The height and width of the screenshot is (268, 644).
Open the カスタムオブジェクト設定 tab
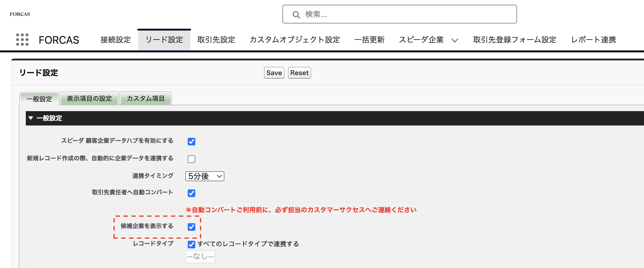[294, 40]
